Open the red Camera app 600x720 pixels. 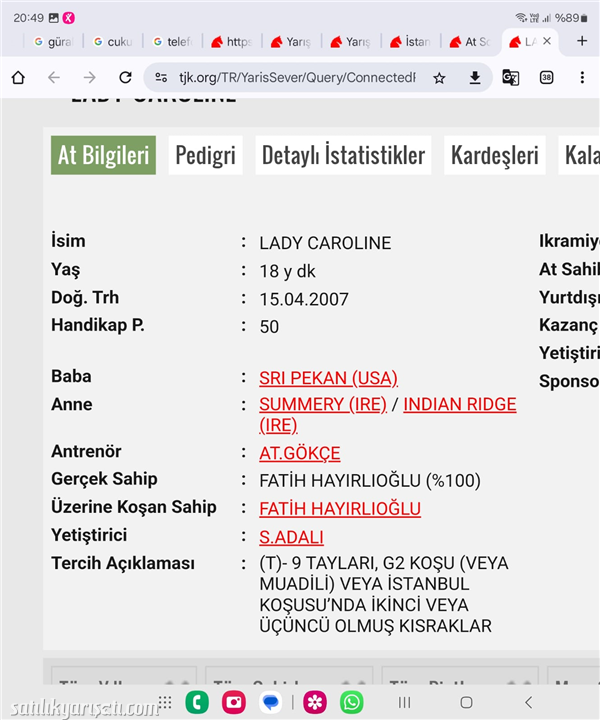pyautogui.click(x=234, y=702)
